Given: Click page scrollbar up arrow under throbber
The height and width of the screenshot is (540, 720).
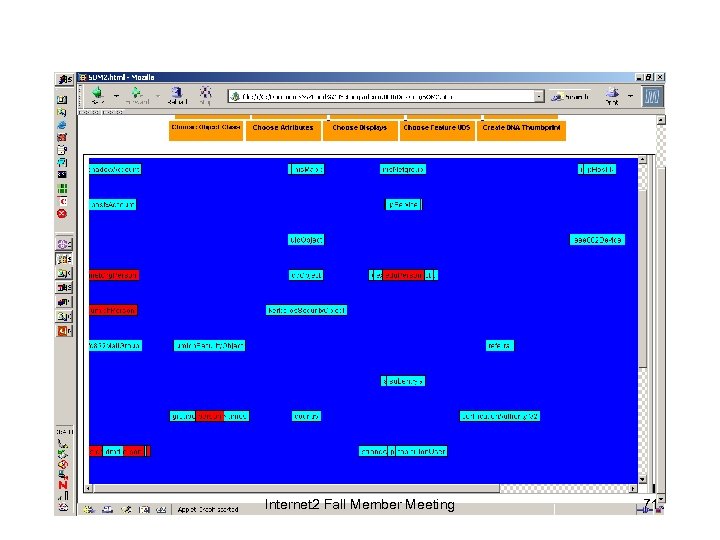Looking at the screenshot, I should click(661, 120).
